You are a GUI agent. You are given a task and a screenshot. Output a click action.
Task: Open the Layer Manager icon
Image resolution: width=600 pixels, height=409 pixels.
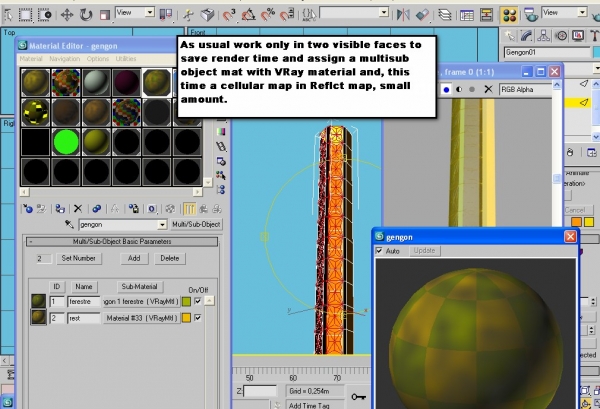(444, 15)
